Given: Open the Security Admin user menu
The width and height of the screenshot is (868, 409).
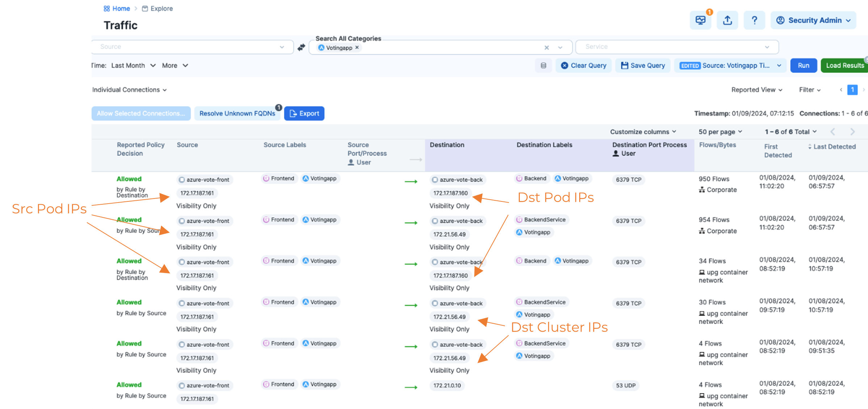Looking at the screenshot, I should (x=813, y=20).
